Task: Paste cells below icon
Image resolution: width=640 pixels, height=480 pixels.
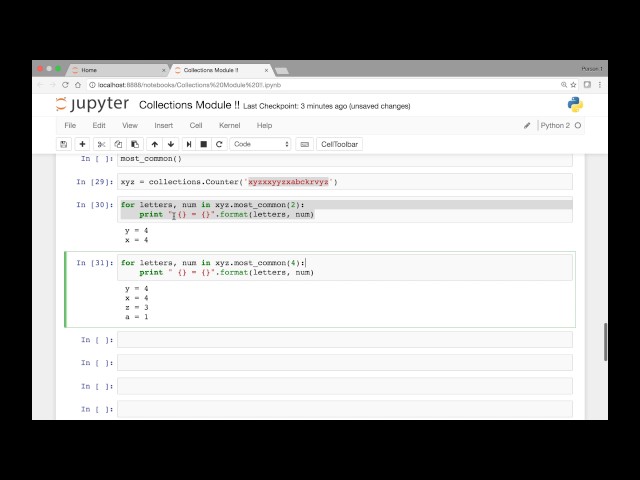Action: pyautogui.click(x=135, y=144)
